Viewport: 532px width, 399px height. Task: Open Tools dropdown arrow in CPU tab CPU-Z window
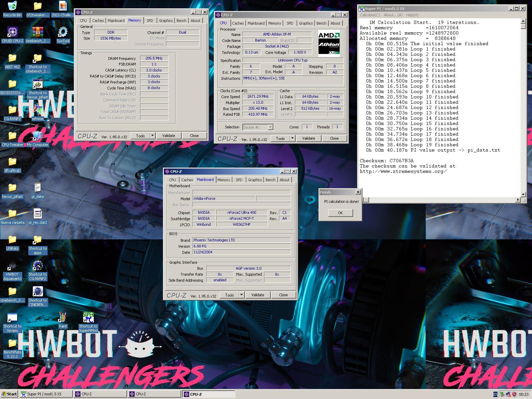click(x=292, y=138)
